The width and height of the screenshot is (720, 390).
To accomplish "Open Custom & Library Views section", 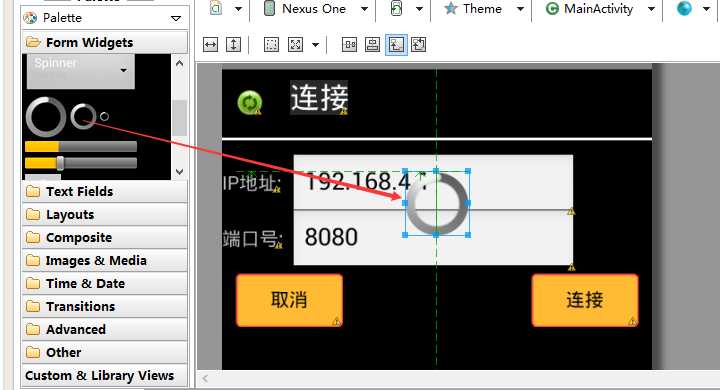I will pyautogui.click(x=105, y=375).
